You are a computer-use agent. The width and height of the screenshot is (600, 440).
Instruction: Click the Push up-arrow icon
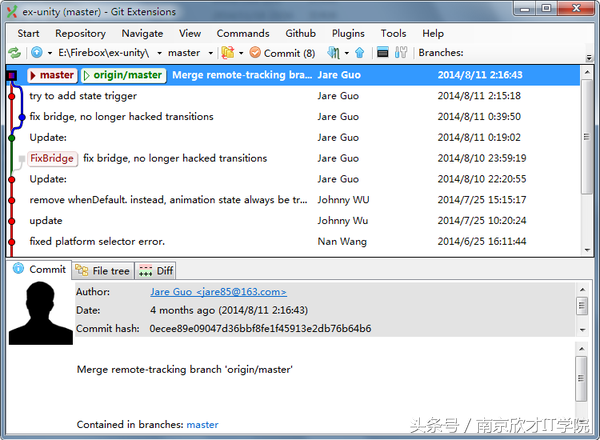(x=359, y=52)
